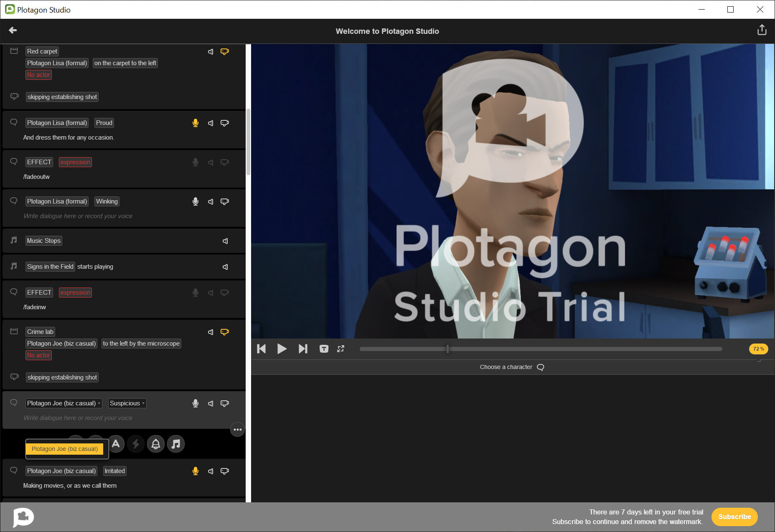Image resolution: width=775 pixels, height=532 pixels.
Task: Skip to next with forward control
Action: pyautogui.click(x=303, y=349)
